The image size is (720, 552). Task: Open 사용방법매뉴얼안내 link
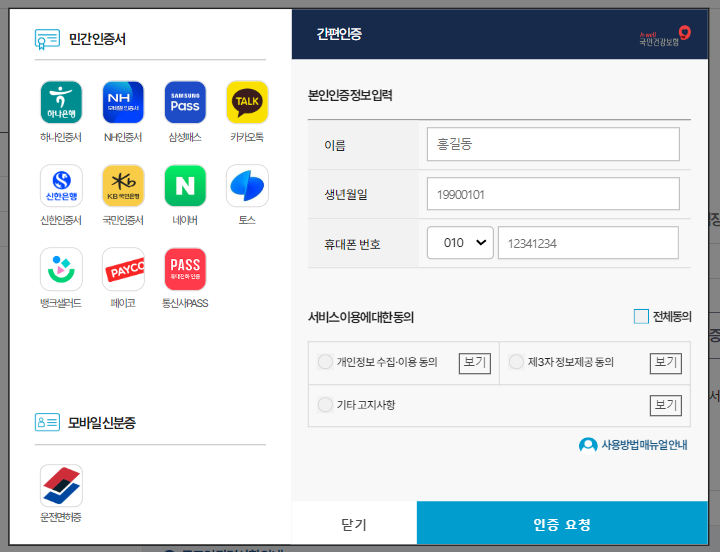point(644,445)
